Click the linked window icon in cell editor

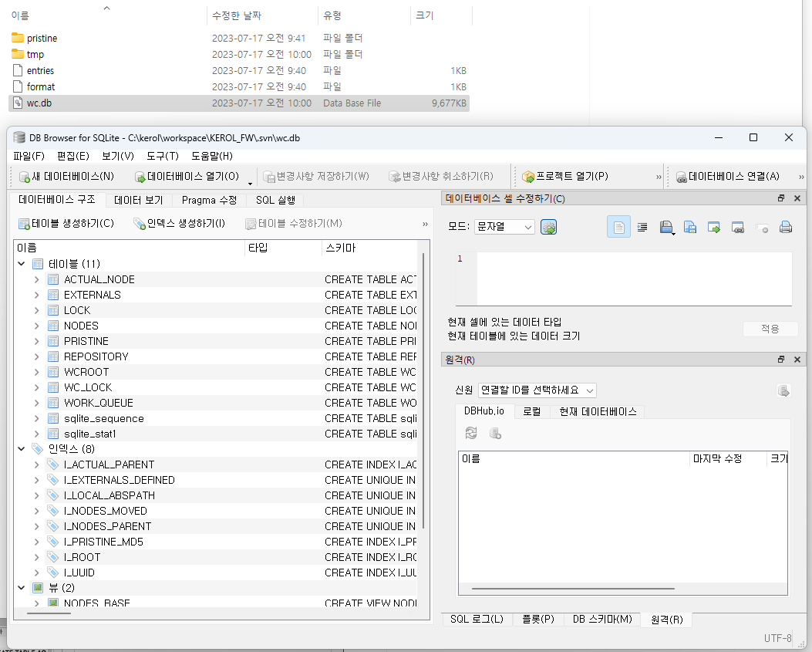[x=737, y=227]
